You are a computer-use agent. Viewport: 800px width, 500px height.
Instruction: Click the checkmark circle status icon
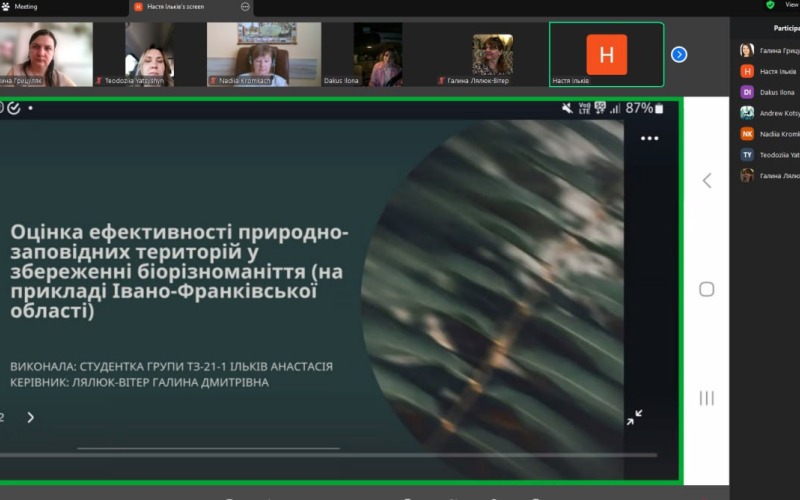pos(14,108)
